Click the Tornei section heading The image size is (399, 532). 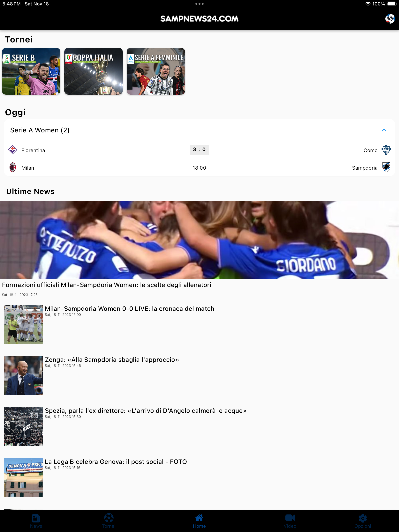(19, 40)
